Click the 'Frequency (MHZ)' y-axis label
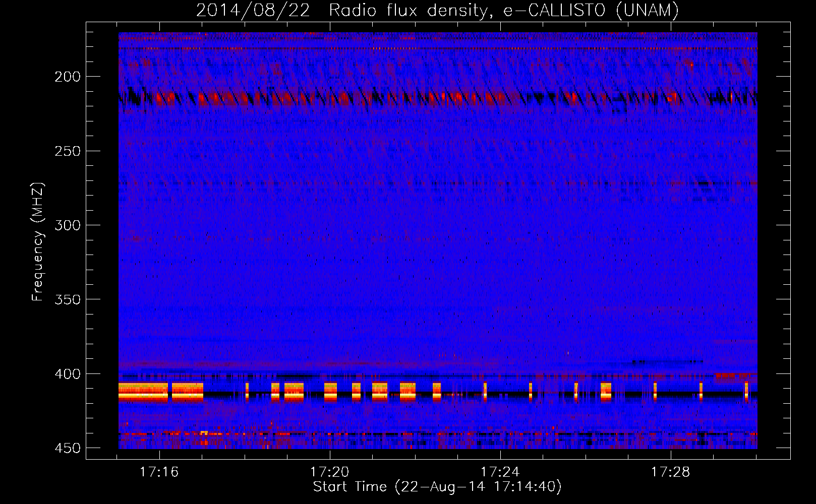The image size is (816, 504). (x=38, y=242)
